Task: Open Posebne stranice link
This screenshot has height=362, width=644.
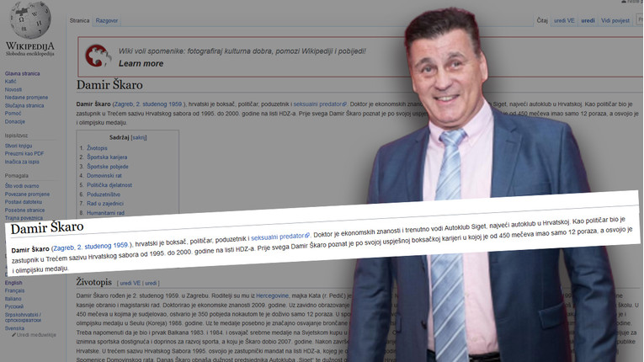Action: pyautogui.click(x=24, y=210)
